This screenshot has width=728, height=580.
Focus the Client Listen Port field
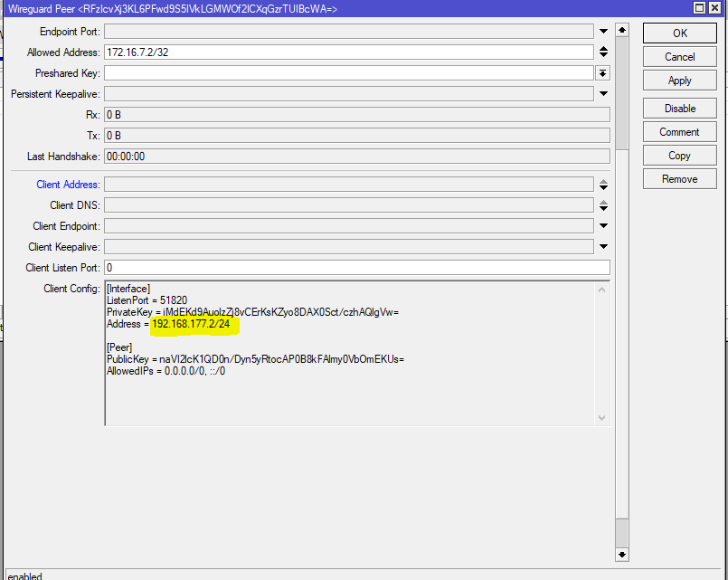pos(356,268)
